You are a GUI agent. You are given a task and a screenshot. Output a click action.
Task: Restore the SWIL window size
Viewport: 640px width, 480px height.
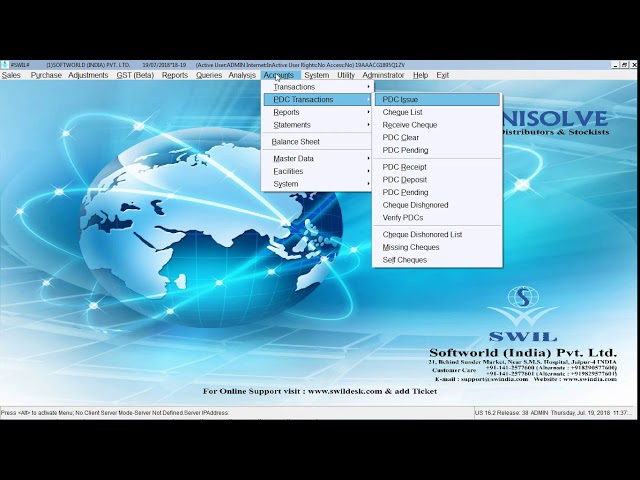[x=624, y=65]
